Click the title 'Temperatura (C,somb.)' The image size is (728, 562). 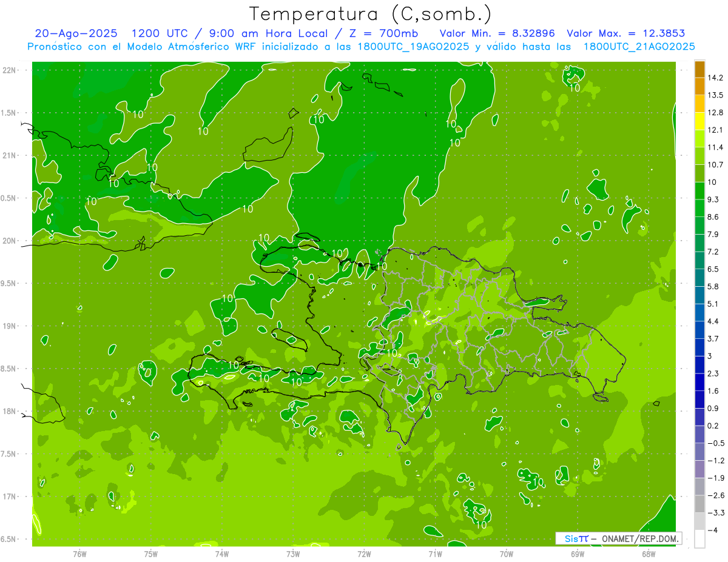coord(371,13)
